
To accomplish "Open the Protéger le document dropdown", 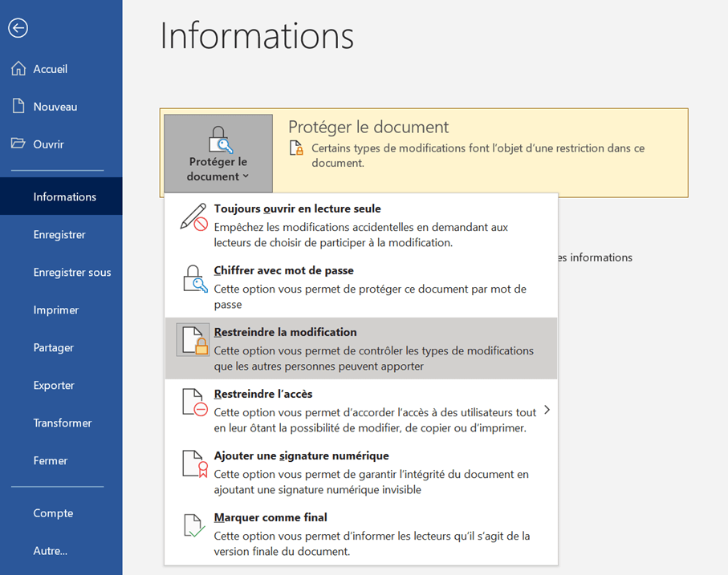I will click(218, 153).
